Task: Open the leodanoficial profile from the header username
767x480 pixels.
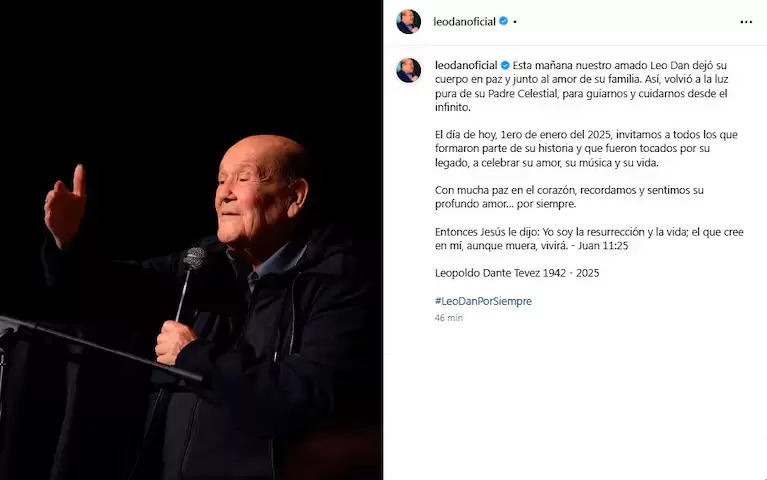Action: coord(465,22)
